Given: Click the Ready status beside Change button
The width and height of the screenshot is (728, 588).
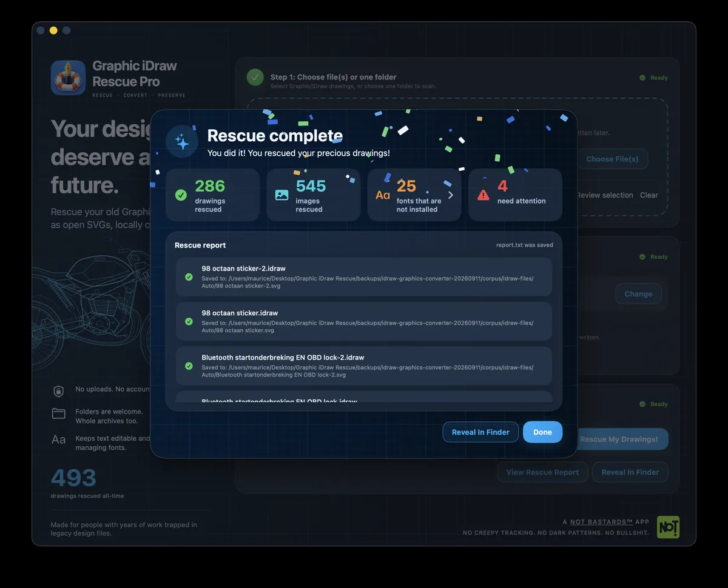Looking at the screenshot, I should tap(654, 257).
